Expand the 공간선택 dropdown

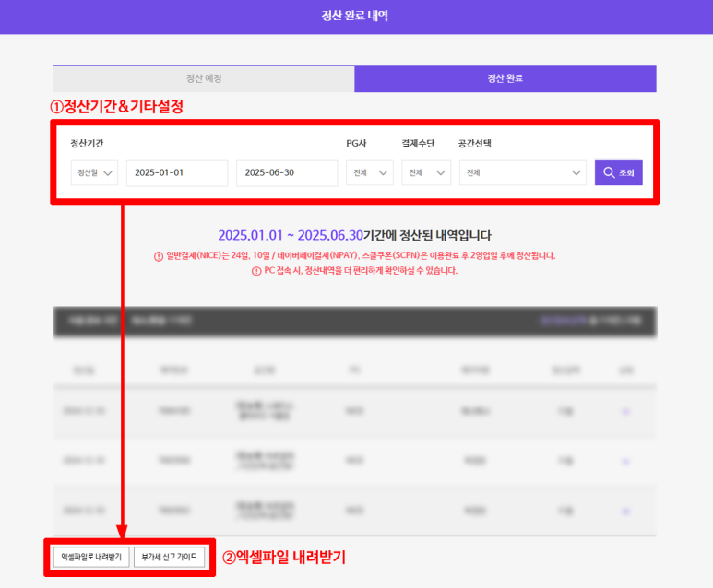click(522, 173)
